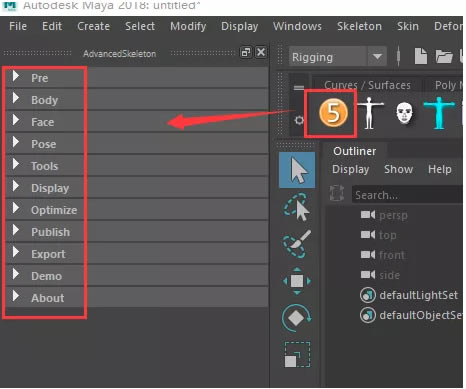This screenshot has width=466, height=389.
Task: Open the Outliner Help menu
Action: pos(440,169)
